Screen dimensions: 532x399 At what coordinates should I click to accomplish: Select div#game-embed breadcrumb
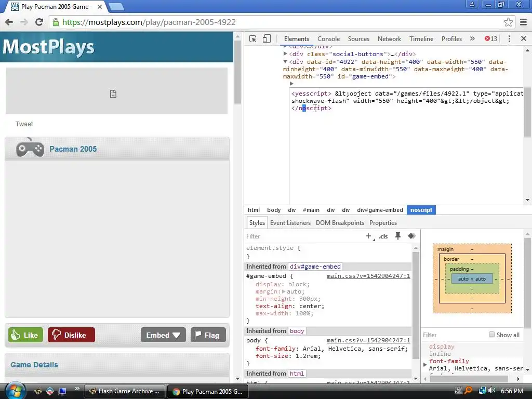pyautogui.click(x=380, y=210)
